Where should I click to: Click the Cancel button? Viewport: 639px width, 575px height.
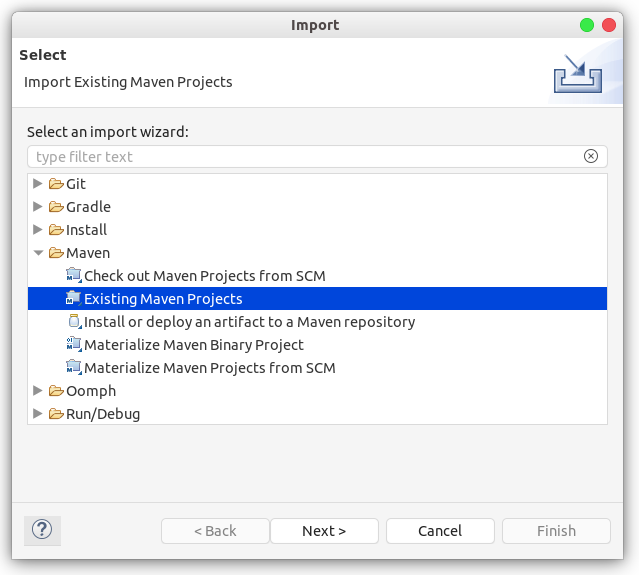pos(440,531)
